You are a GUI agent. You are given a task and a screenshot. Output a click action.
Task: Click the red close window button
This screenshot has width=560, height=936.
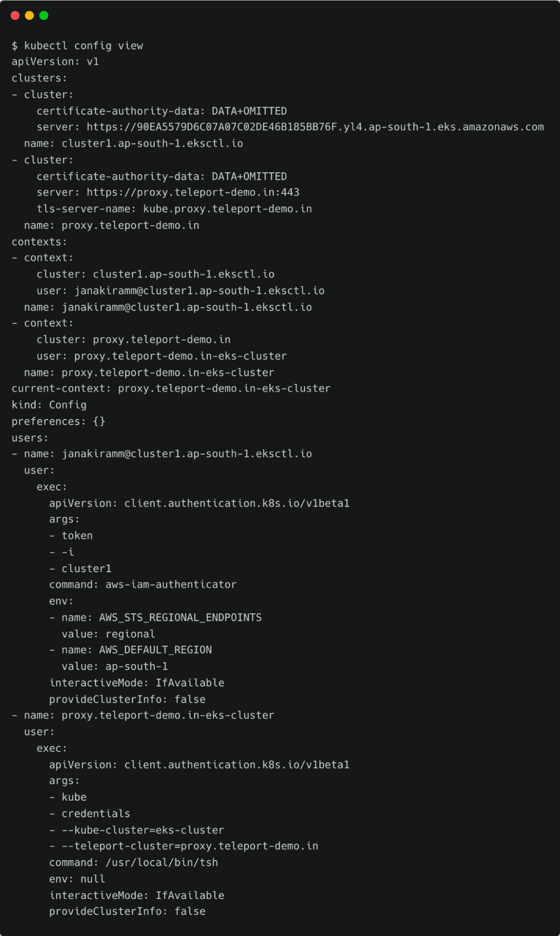[x=15, y=15]
